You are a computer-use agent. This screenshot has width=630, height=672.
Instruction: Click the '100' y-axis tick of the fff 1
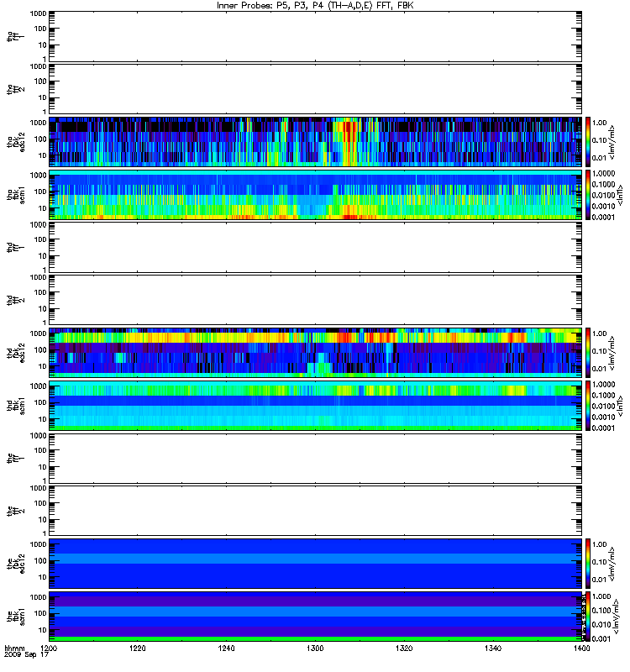[39, 450]
